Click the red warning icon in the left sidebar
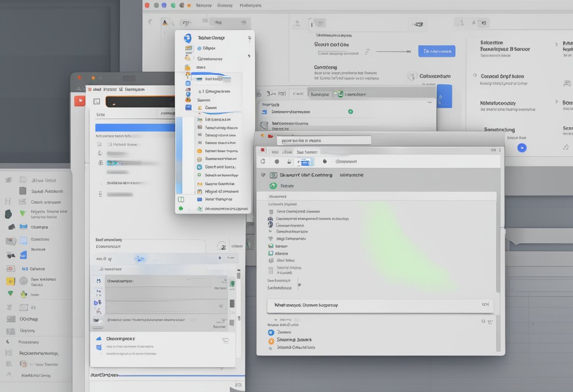The width and height of the screenshot is (573, 392). click(10, 269)
